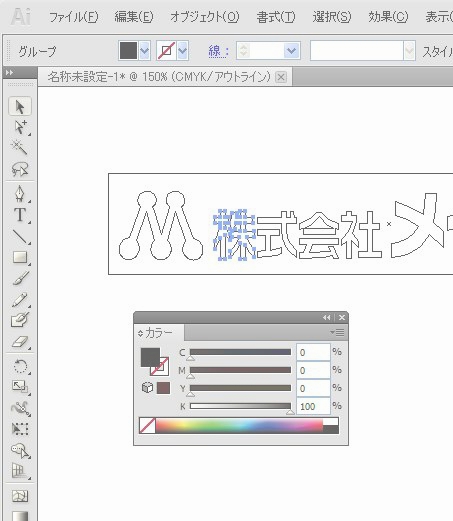This screenshot has height=521, width=453.
Task: Open the 選択(S) menu
Action: tap(332, 17)
